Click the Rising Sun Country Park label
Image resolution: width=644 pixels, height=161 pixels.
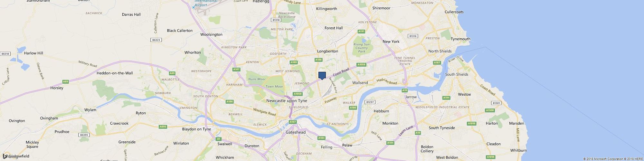click(x=362, y=48)
